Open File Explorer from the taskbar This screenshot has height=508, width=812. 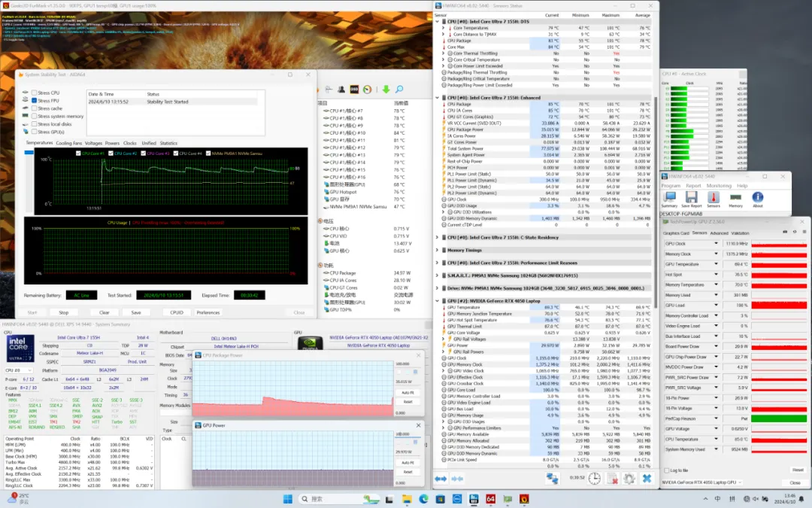coord(407,499)
